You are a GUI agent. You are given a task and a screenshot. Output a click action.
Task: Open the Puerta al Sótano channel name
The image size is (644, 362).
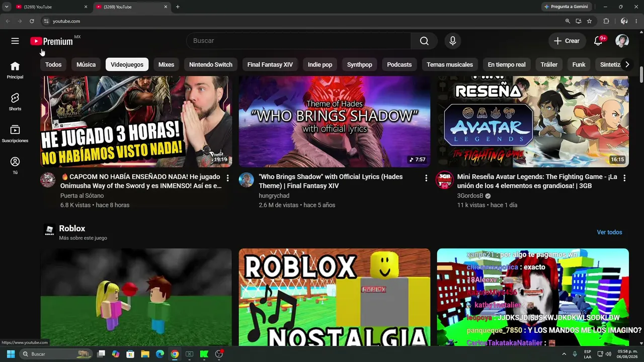click(x=82, y=196)
